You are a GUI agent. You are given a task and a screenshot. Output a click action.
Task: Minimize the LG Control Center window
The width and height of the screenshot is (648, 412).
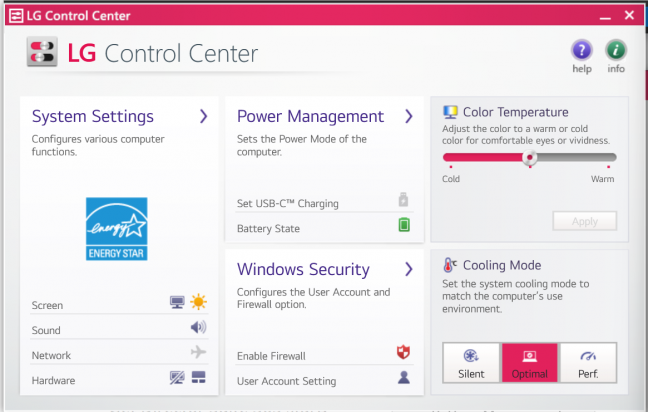[x=605, y=16]
